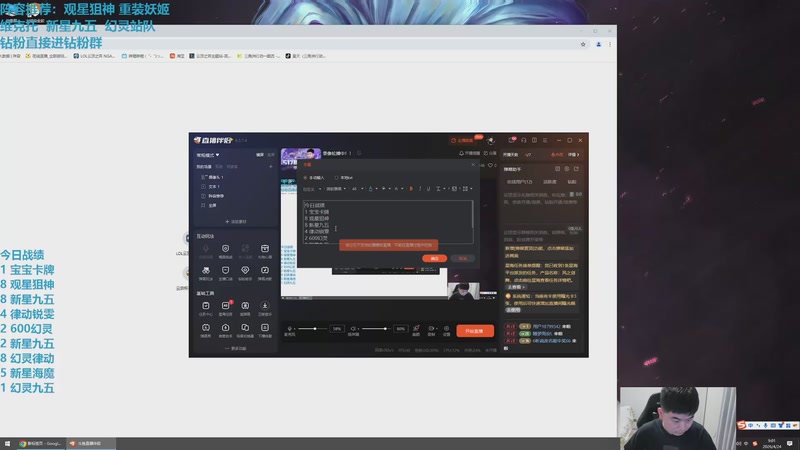Image resolution: width=800 pixels, height=450 pixels.
Task: Open the text fill color dropdown arrow
Action: click(377, 189)
